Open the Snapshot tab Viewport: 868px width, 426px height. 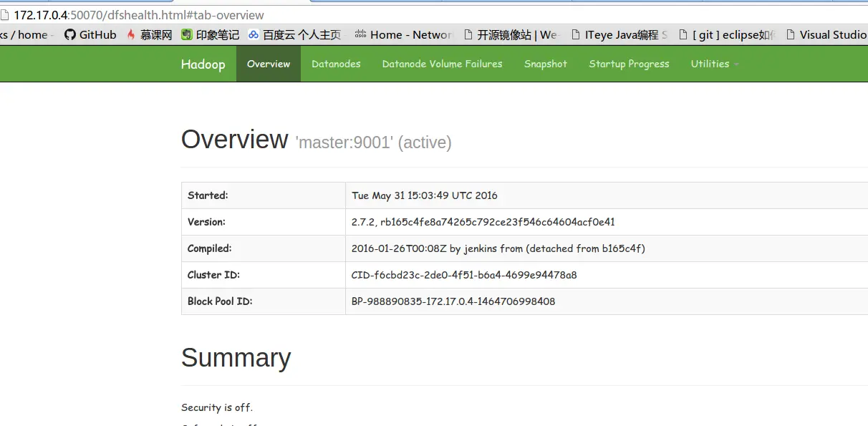click(x=545, y=64)
